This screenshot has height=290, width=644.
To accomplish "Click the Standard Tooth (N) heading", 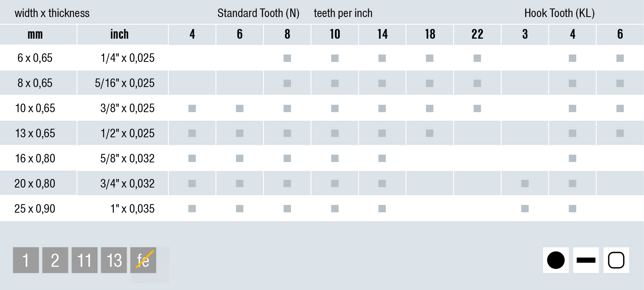I will coord(259,13).
